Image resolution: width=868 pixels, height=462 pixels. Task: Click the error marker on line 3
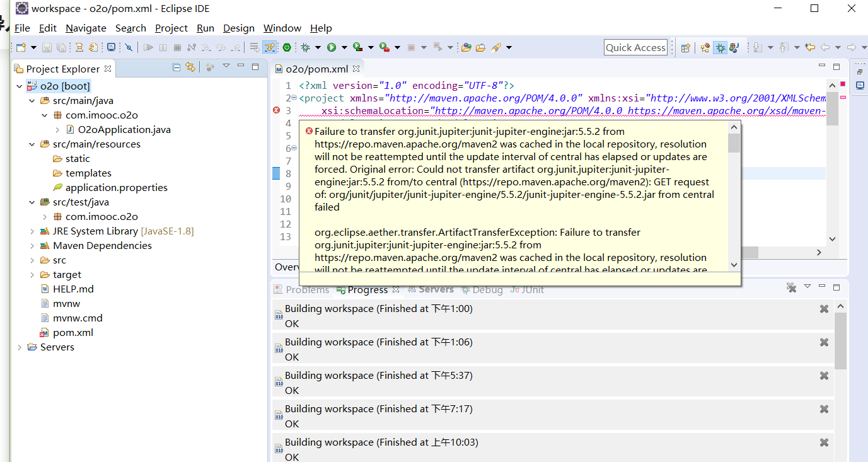point(276,110)
